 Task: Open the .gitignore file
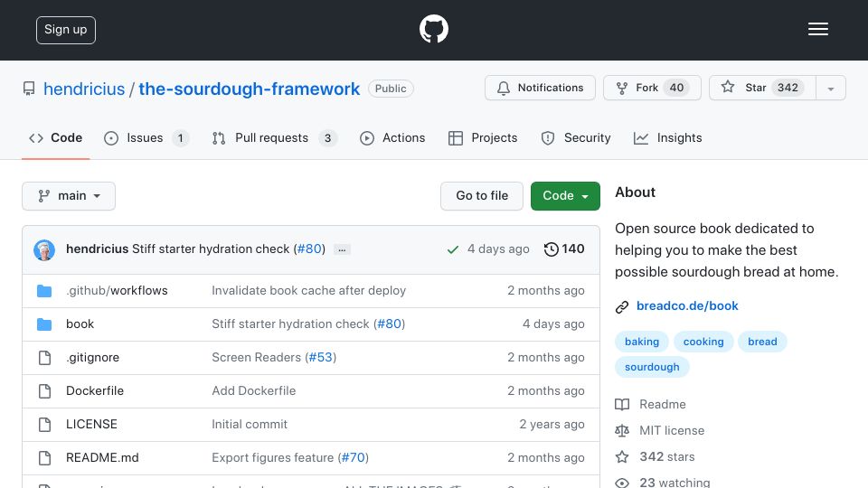pos(92,358)
